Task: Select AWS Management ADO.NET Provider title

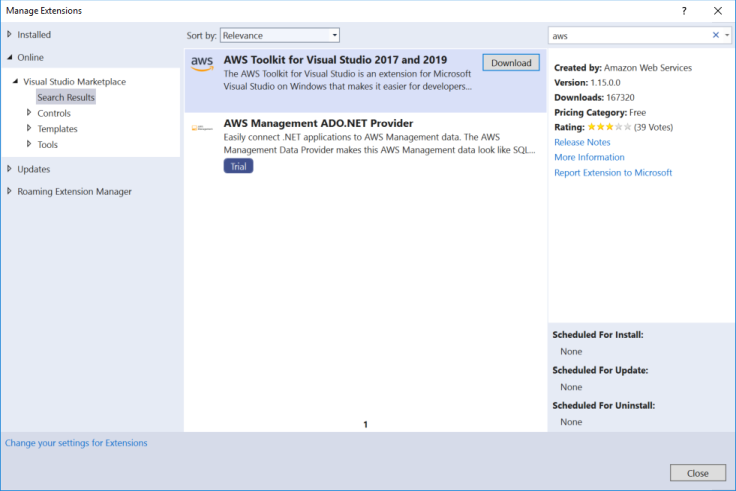Action: tap(318, 123)
